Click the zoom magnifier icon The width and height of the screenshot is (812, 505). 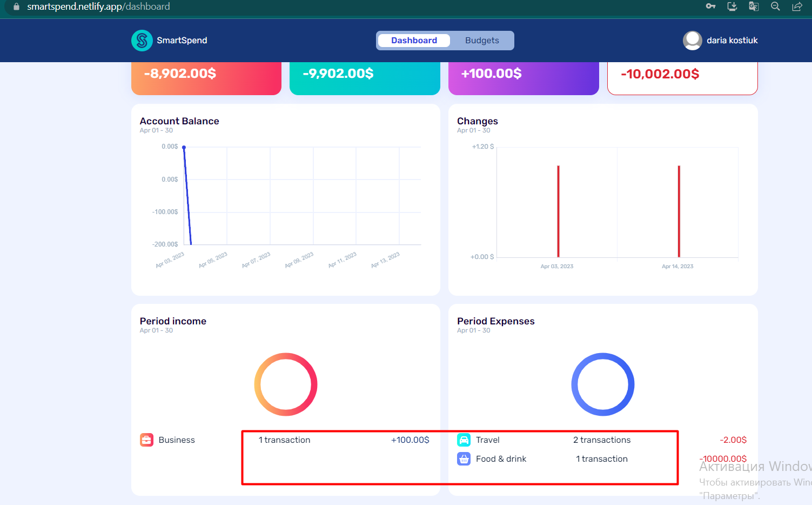click(775, 6)
